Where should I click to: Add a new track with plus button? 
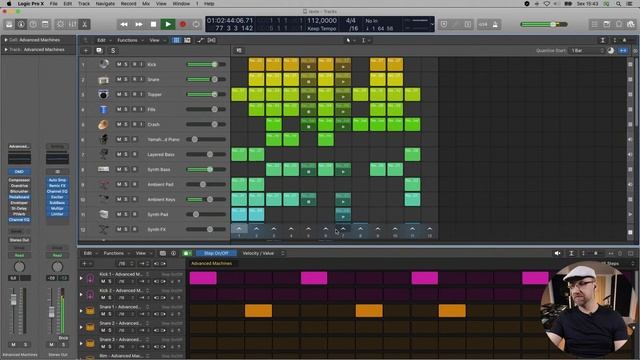point(86,51)
